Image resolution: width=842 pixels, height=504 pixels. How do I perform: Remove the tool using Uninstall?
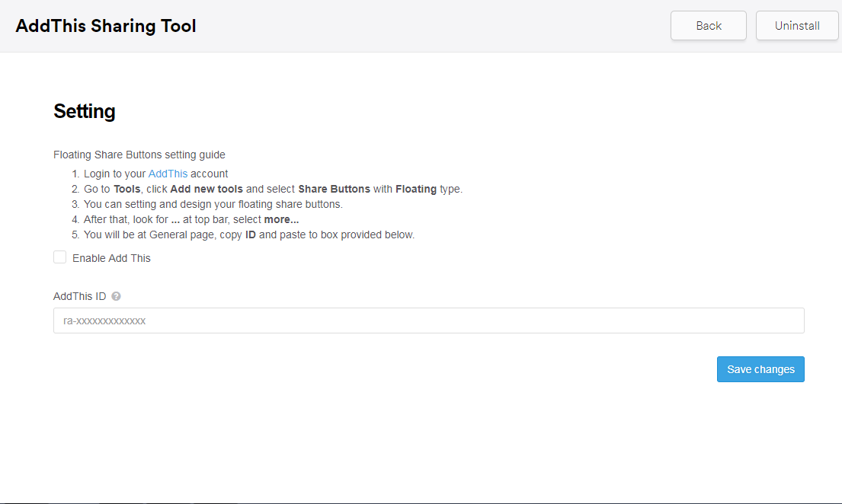tap(797, 25)
